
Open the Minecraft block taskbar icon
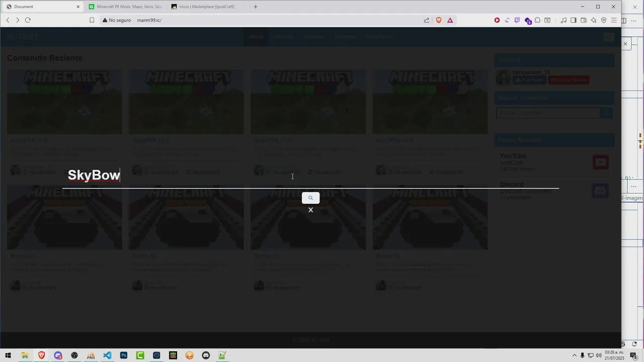click(x=173, y=355)
